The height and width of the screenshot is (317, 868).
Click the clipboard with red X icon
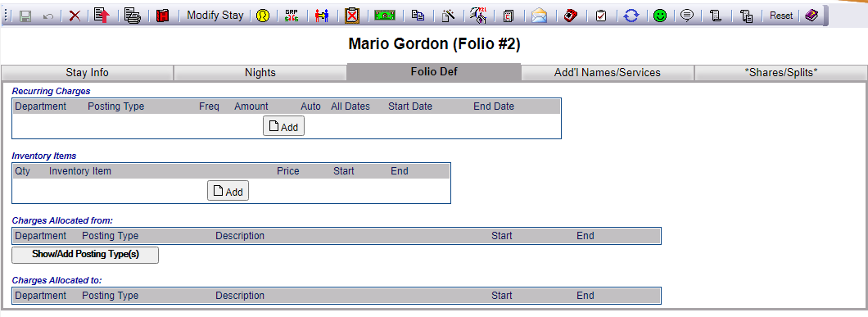coord(352,16)
